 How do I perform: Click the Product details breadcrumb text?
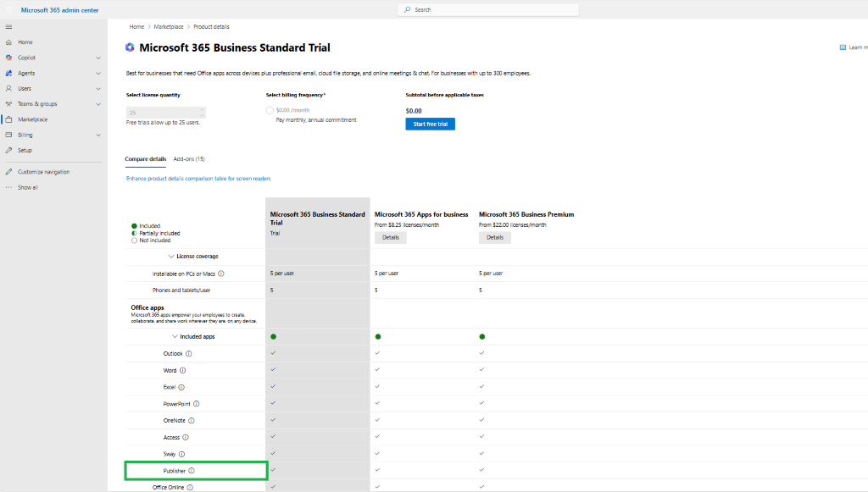coord(211,26)
